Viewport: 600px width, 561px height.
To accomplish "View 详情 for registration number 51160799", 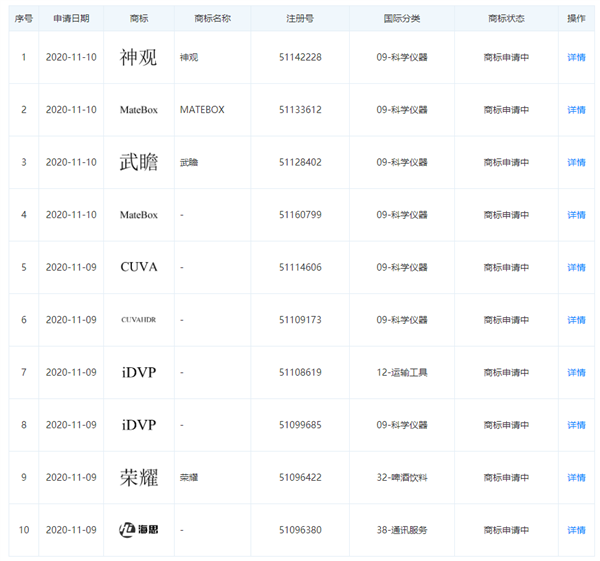I will pos(576,215).
